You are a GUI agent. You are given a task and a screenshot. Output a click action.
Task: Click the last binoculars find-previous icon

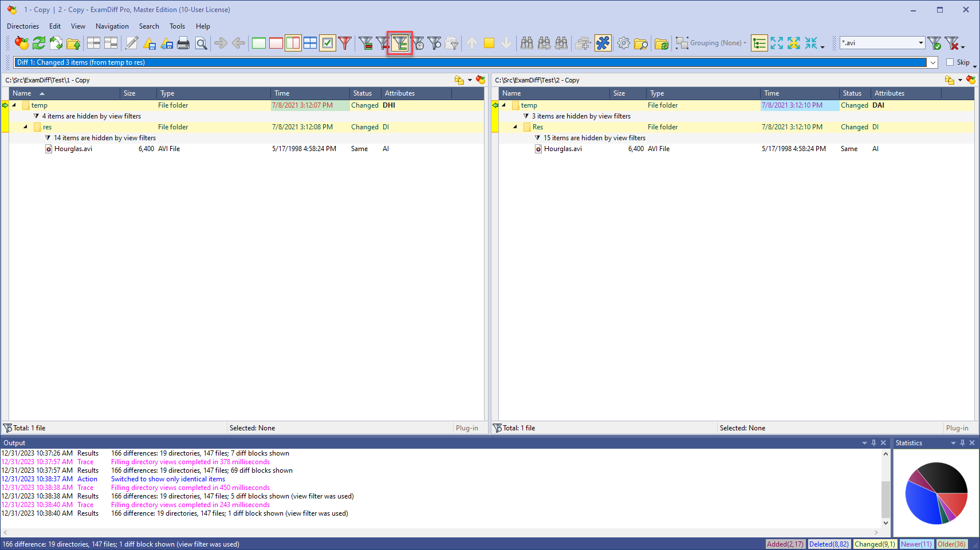(562, 43)
